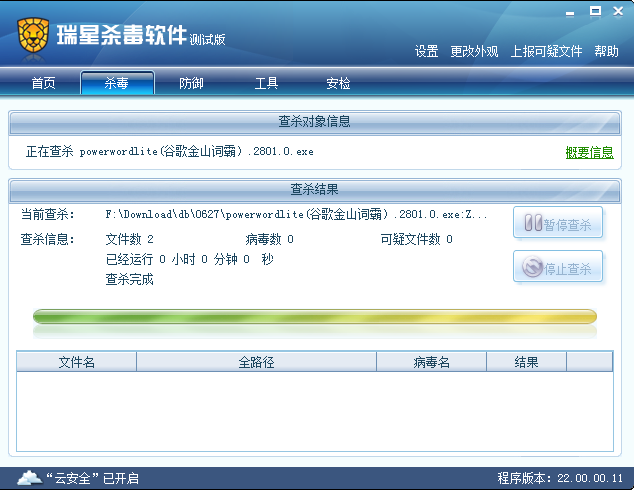Close the Rising antivirus window
This screenshot has width=634, height=490.
click(618, 11)
